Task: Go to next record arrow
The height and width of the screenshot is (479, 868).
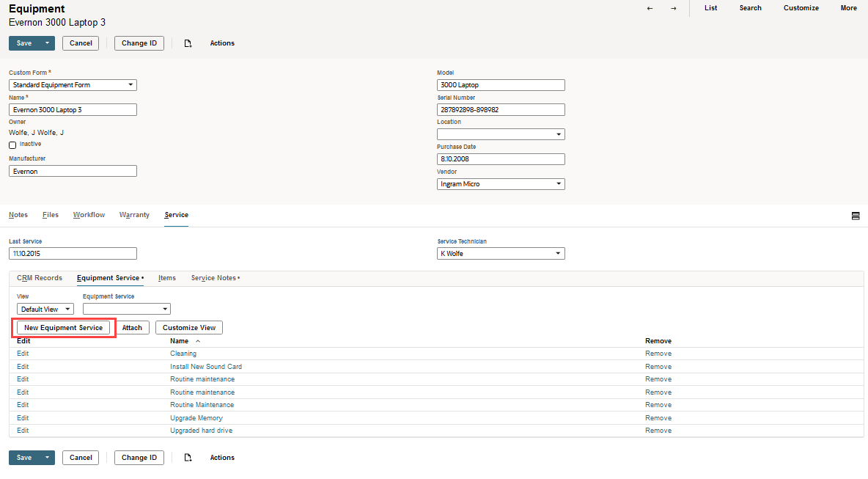Action: tap(674, 8)
